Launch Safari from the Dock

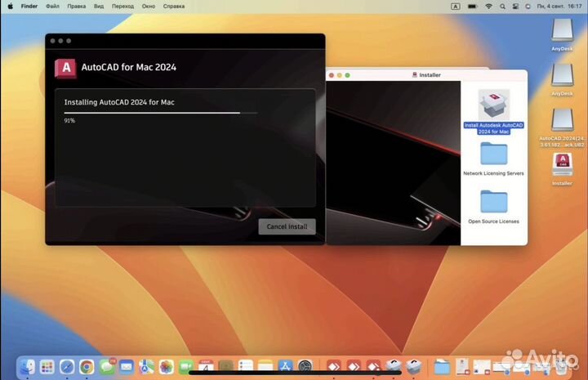(67, 366)
